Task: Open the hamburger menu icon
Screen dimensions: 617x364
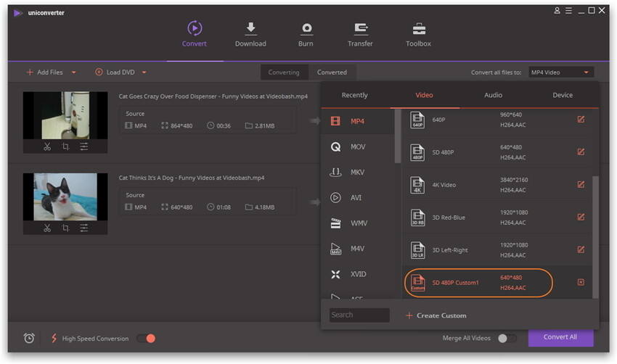Action: tap(568, 11)
